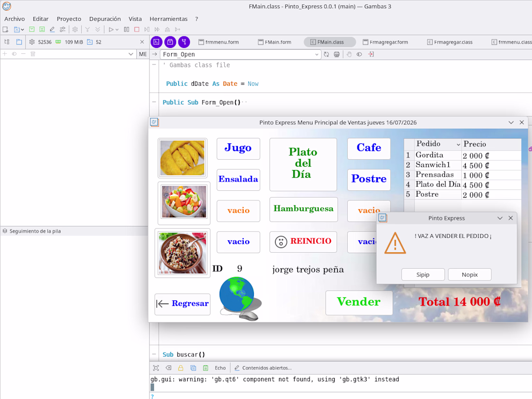Image resolution: width=532 pixels, height=399 pixels.
Task: Click the Contenidos abiertos console option
Action: pyautogui.click(x=263, y=368)
